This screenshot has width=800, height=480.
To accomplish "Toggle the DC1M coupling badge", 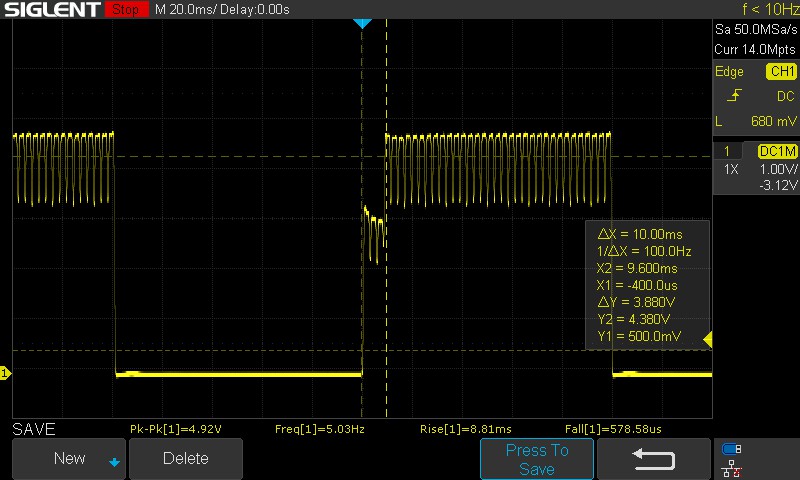I will coord(777,151).
